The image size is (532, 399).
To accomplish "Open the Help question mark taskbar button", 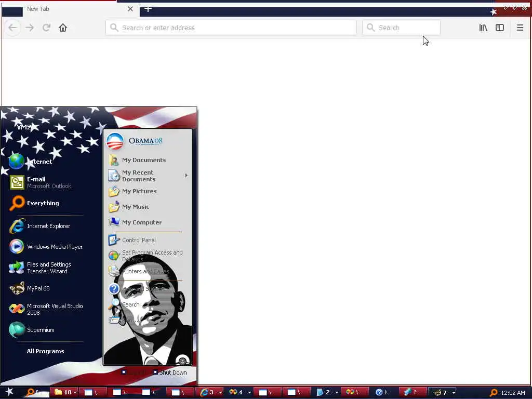I will [383, 392].
